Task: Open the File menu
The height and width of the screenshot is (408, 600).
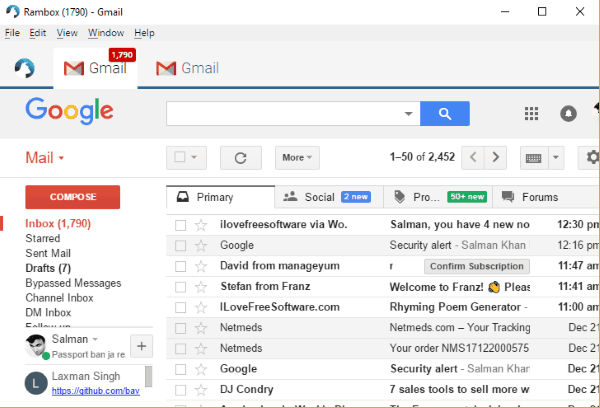Action: click(x=12, y=33)
